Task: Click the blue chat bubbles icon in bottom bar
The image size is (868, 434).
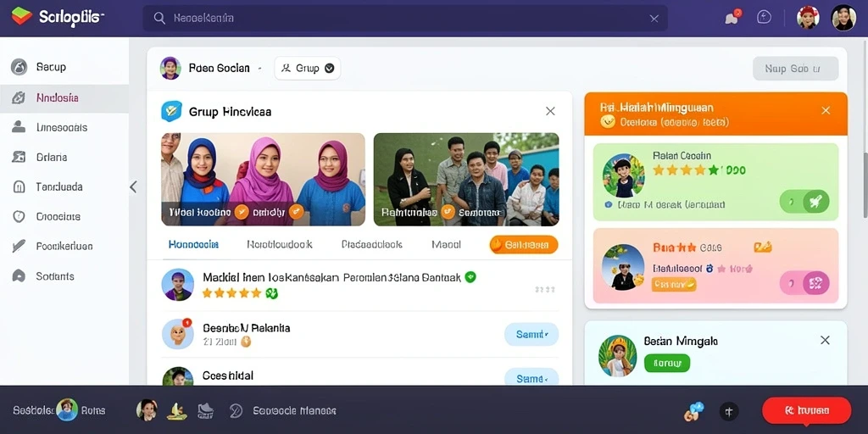Action: point(693,411)
